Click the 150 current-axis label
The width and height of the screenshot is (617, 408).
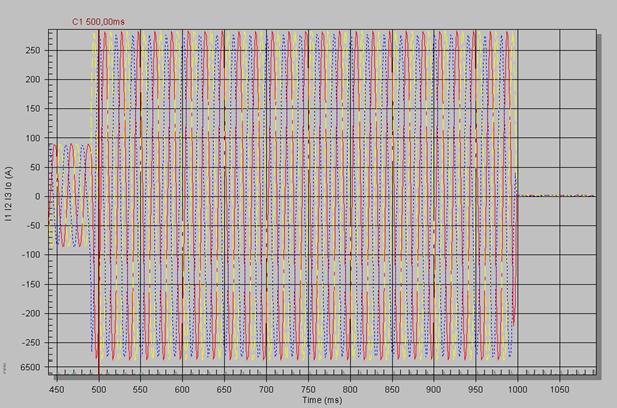point(33,109)
